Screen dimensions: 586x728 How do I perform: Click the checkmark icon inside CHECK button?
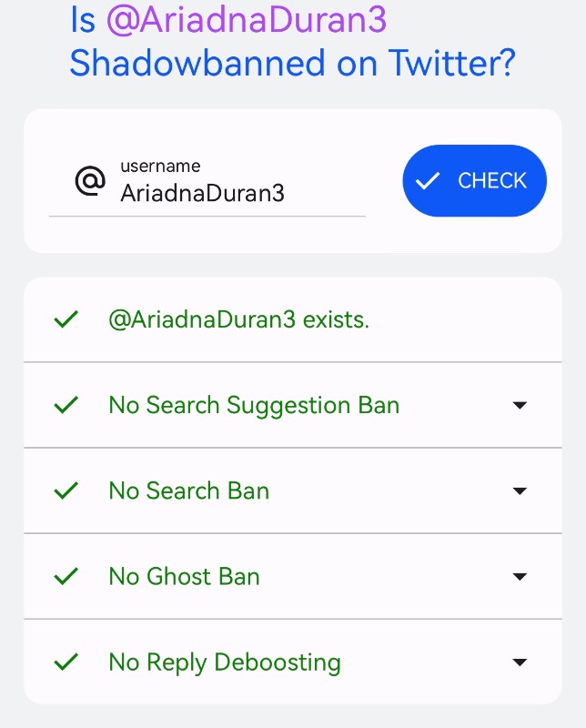coord(427,180)
